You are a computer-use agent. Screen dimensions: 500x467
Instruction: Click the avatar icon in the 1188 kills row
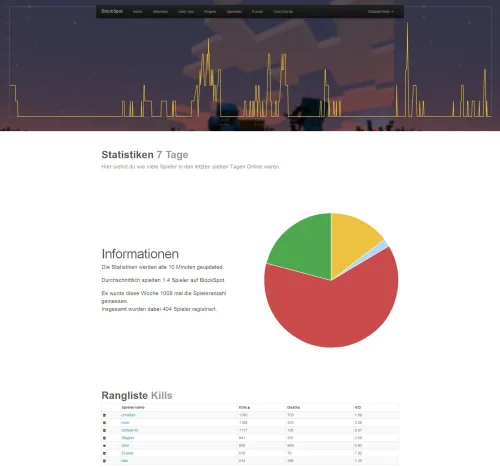tap(104, 423)
